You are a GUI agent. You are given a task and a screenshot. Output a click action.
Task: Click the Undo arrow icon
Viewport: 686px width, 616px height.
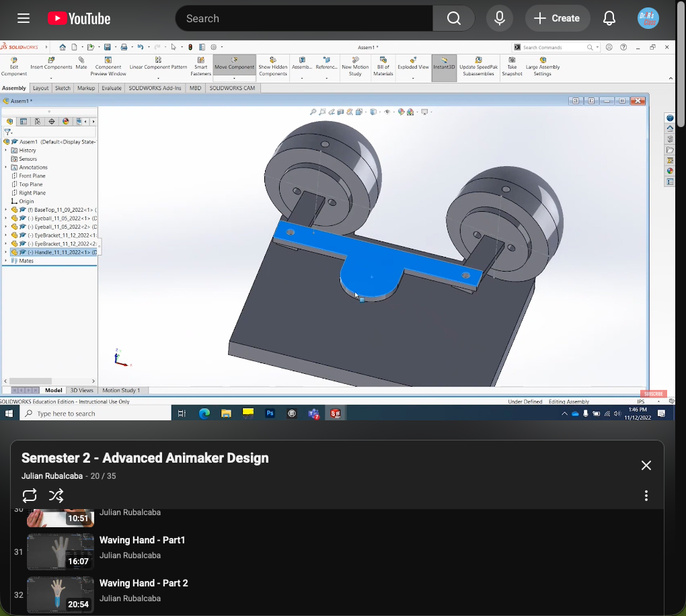(x=141, y=47)
